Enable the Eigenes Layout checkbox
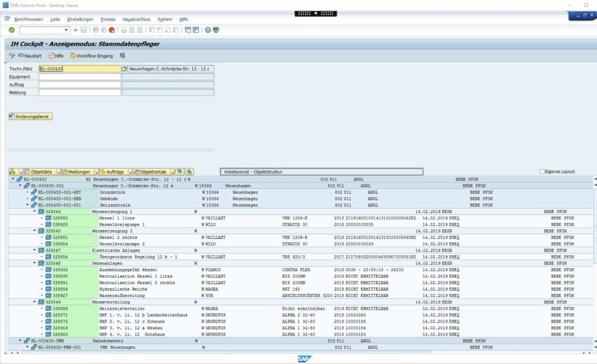The image size is (597, 364). [x=543, y=172]
